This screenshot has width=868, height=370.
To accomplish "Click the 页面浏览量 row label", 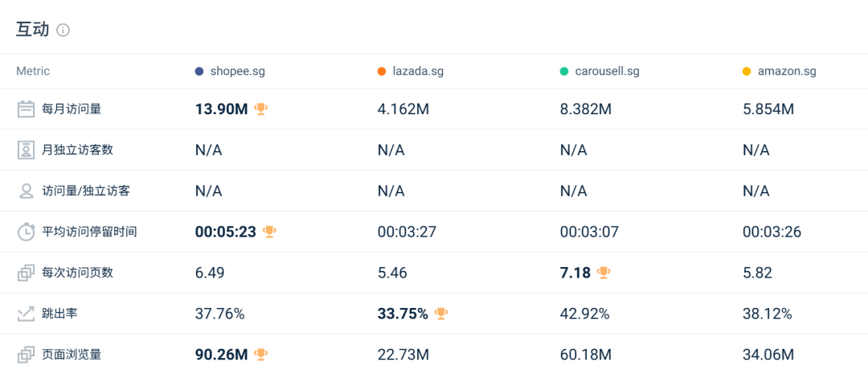I will (72, 355).
